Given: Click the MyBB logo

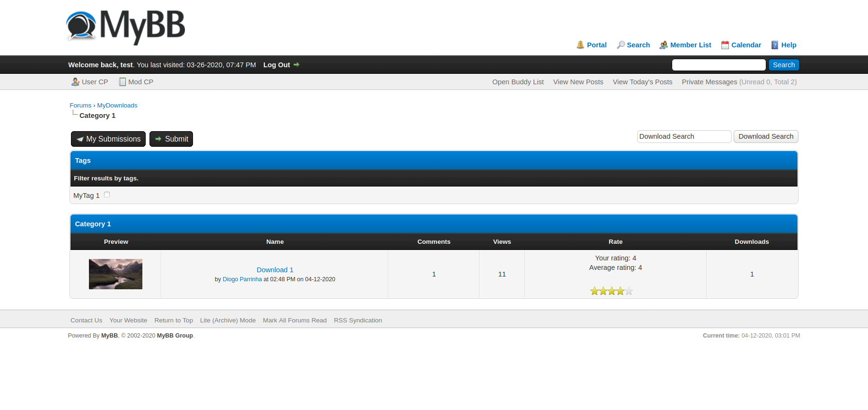Looking at the screenshot, I should click(x=125, y=27).
